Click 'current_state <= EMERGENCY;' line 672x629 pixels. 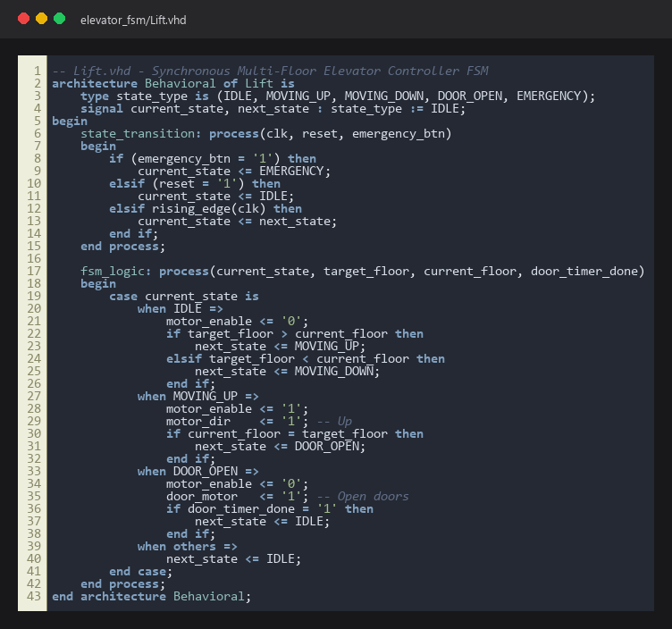coord(234,171)
